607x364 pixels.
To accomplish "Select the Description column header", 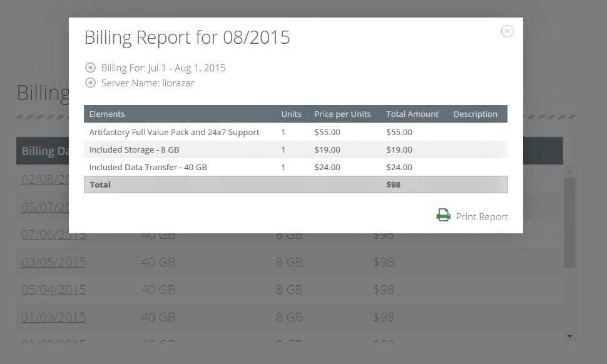I will (x=475, y=114).
